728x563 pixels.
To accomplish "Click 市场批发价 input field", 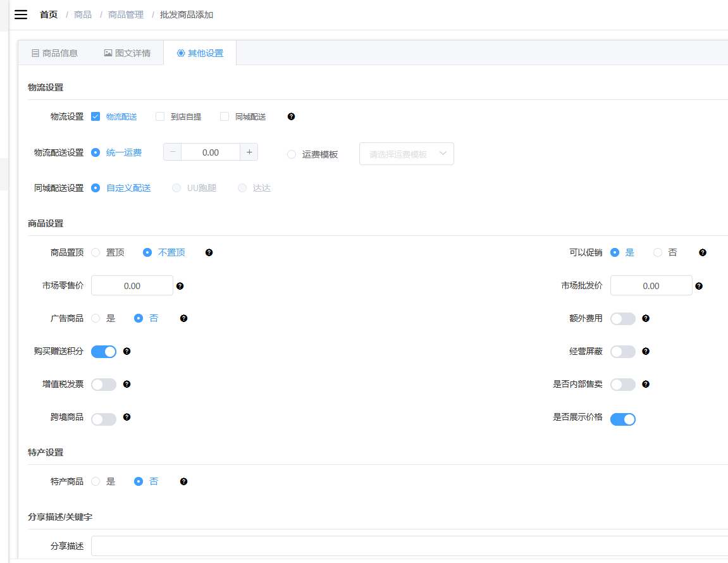I will pos(651,286).
